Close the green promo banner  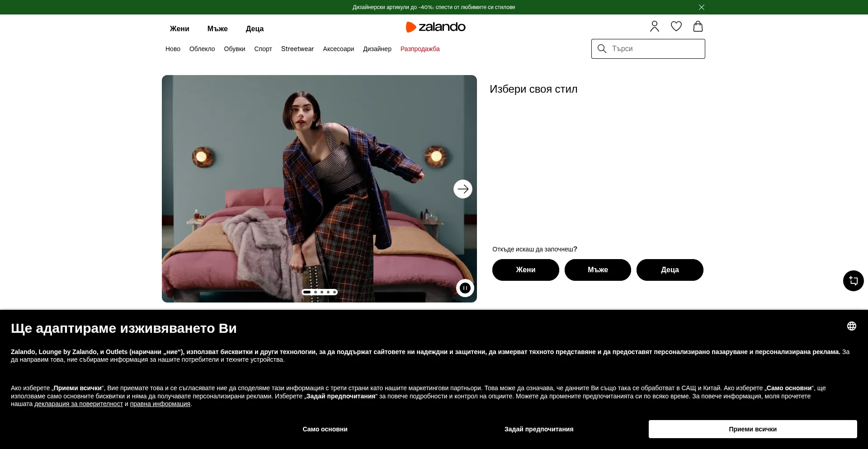point(702,7)
